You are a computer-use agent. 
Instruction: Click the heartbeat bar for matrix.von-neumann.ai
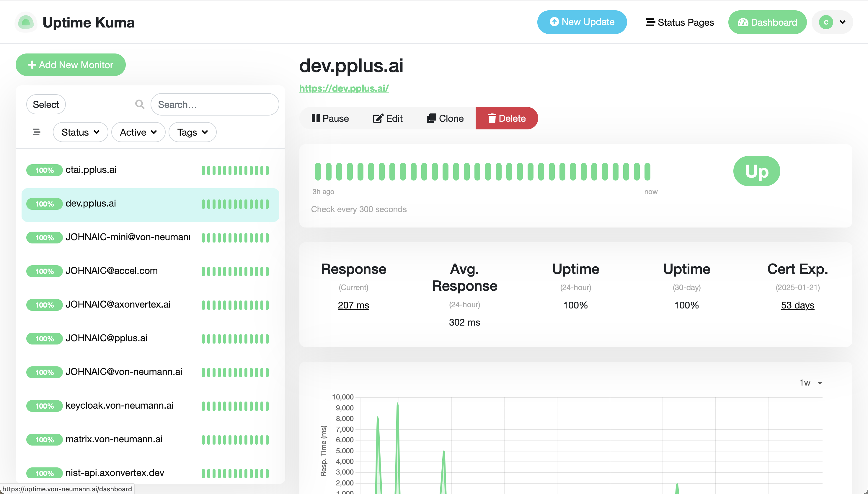click(235, 440)
